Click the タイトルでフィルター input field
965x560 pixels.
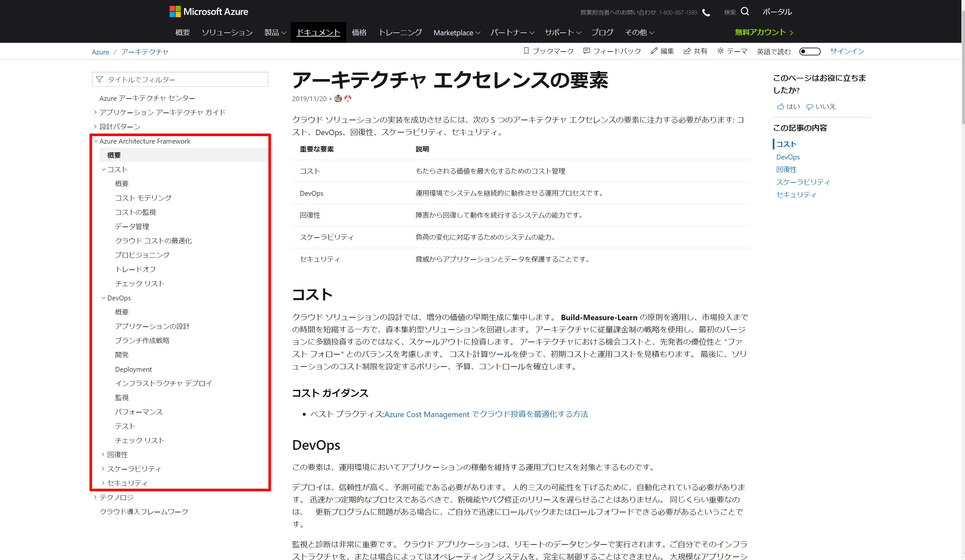point(180,79)
